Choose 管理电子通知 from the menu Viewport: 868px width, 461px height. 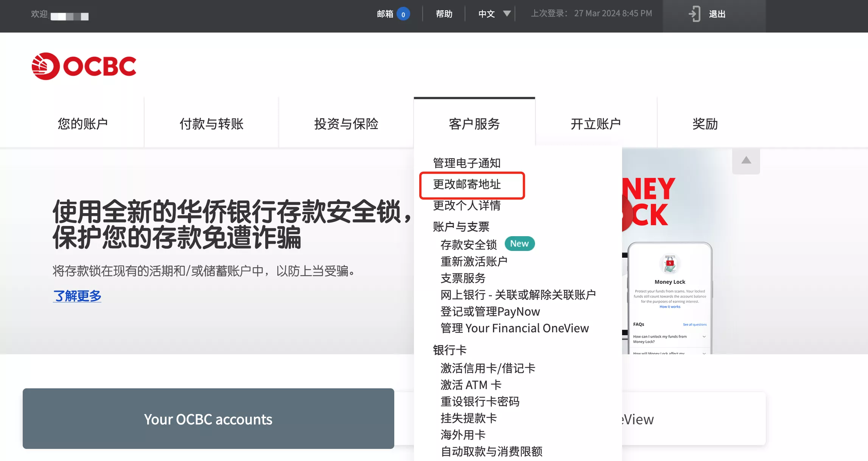(467, 163)
